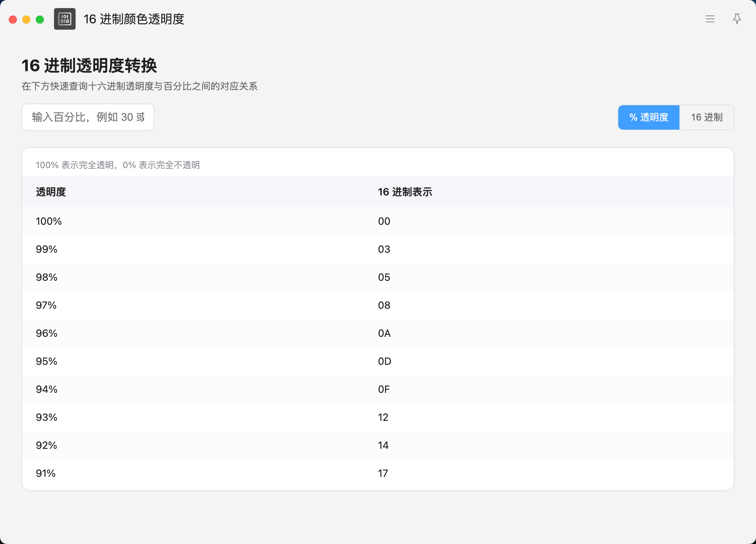Click hex value 03 in 99% row

[384, 249]
